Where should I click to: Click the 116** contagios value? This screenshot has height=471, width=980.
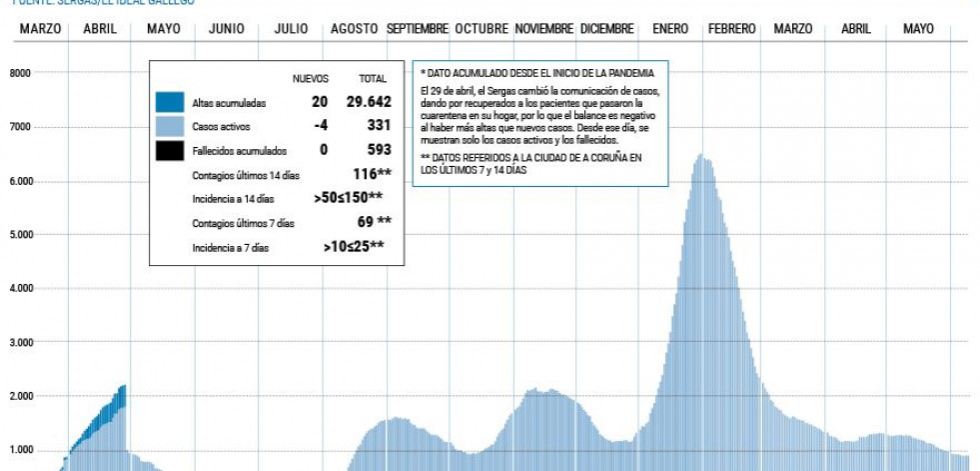point(373,174)
